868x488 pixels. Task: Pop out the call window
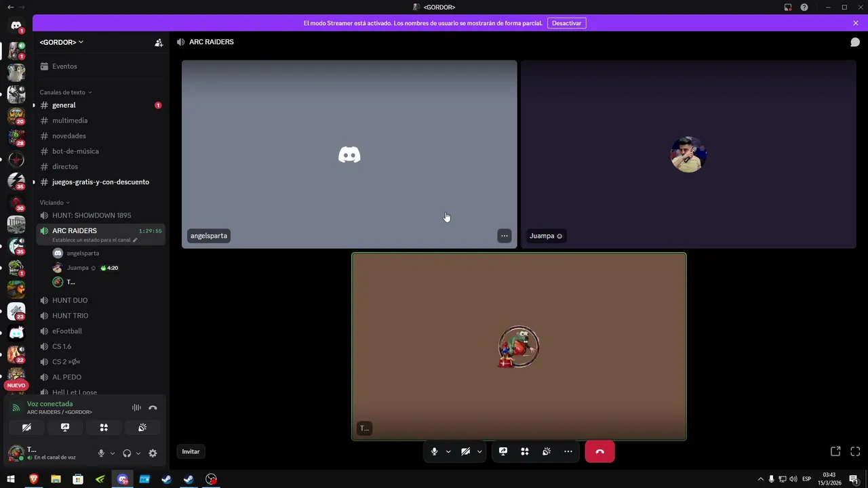coord(835,451)
